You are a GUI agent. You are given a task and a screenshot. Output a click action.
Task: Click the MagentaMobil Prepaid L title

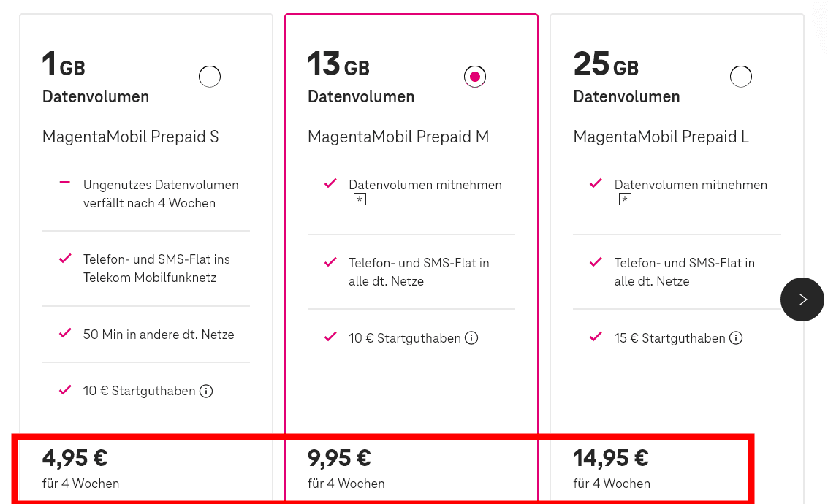[x=661, y=137]
